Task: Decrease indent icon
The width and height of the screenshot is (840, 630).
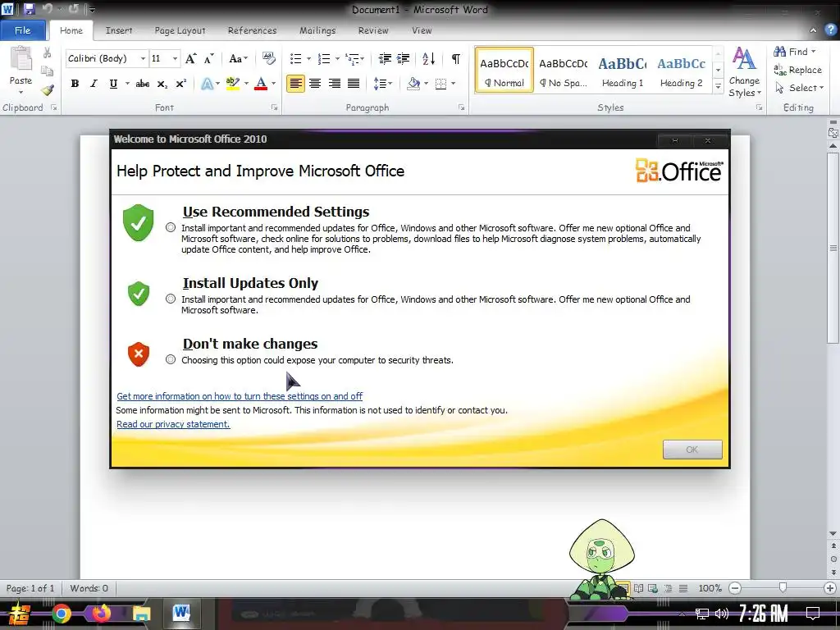Action: [385, 58]
